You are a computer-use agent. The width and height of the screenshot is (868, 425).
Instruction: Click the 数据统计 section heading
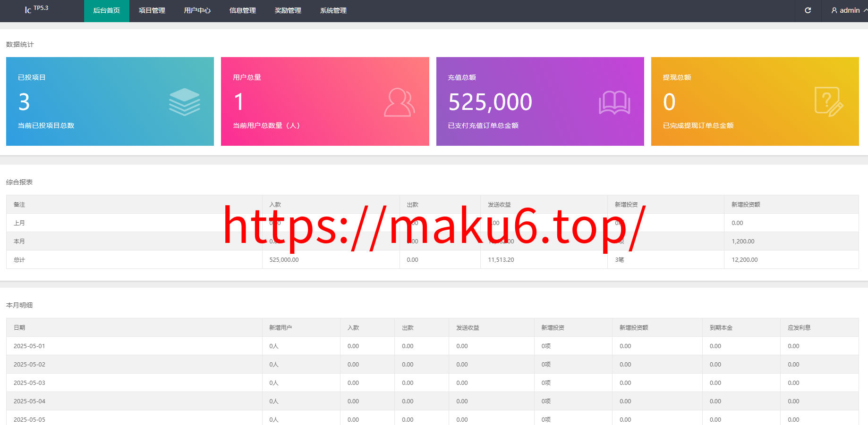pos(20,44)
